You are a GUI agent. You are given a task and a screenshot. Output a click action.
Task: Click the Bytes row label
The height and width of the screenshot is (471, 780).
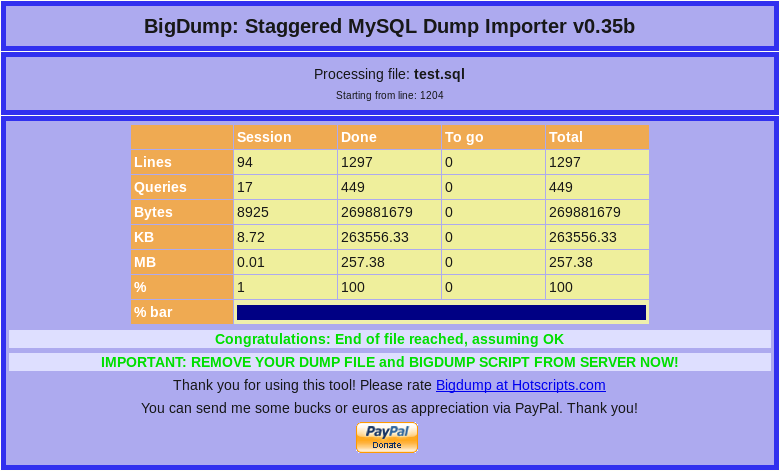(x=153, y=212)
